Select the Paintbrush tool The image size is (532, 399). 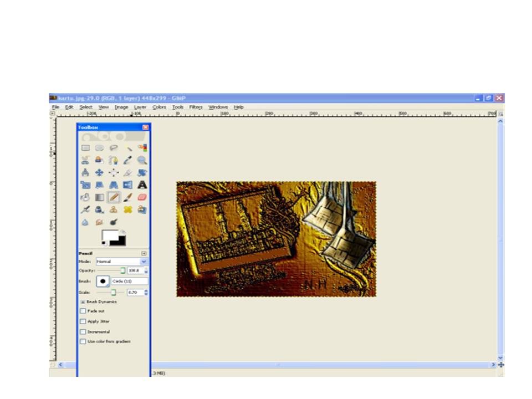click(128, 197)
